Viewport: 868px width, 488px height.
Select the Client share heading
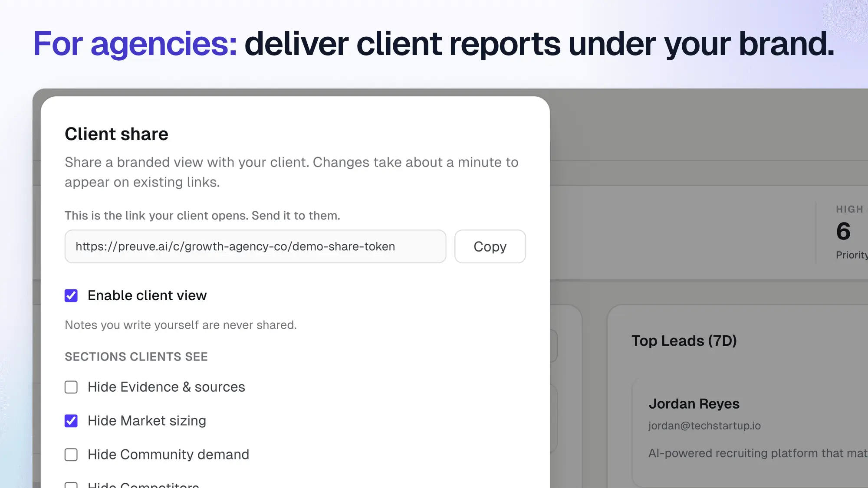[x=116, y=134]
